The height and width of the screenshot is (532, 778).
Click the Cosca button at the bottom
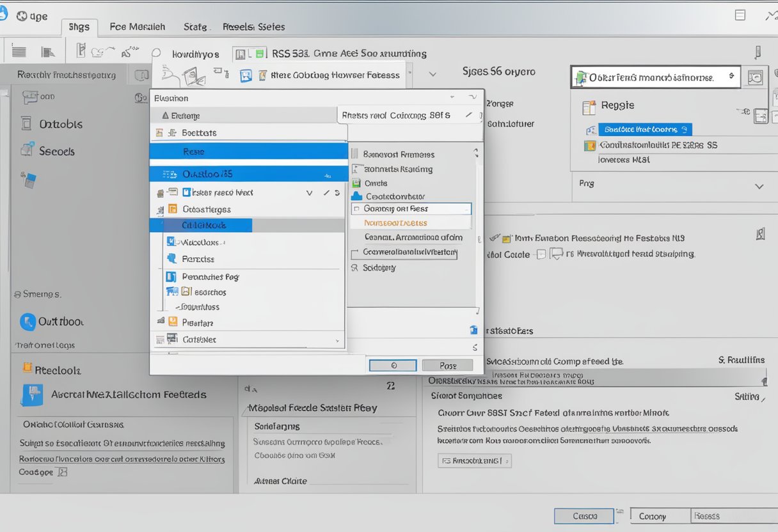click(585, 516)
